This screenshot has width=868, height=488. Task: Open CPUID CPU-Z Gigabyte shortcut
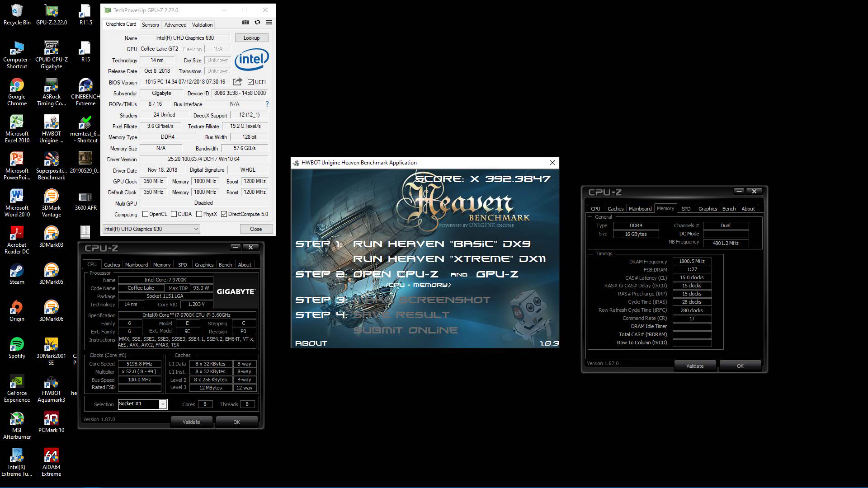pos(51,55)
